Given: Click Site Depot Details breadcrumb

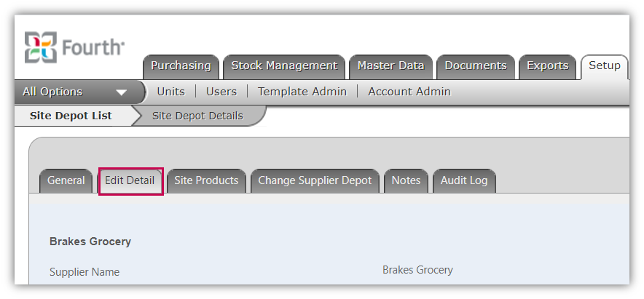Looking at the screenshot, I should pos(197,116).
